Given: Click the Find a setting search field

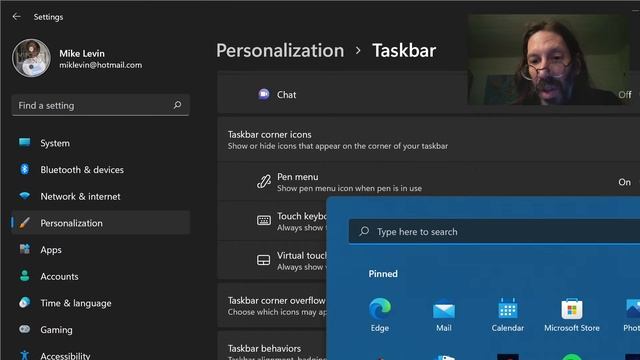Looking at the screenshot, I should [x=100, y=105].
